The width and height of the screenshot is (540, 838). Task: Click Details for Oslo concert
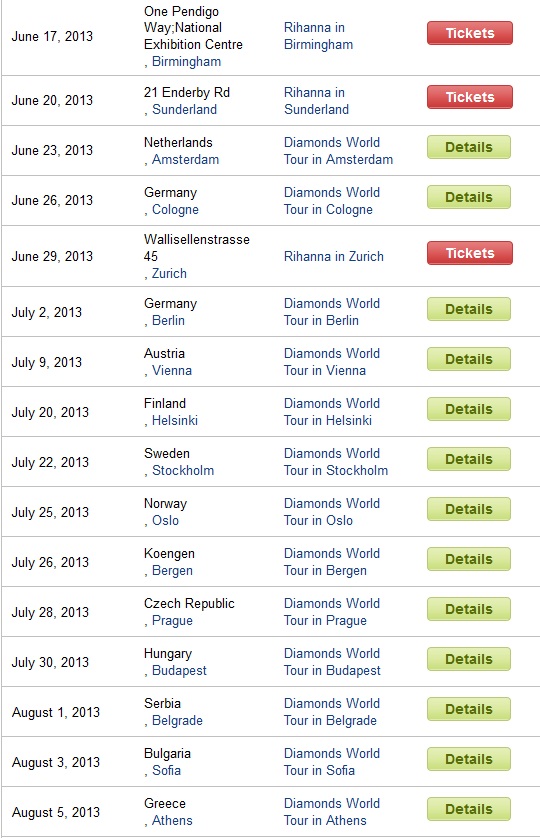click(469, 509)
